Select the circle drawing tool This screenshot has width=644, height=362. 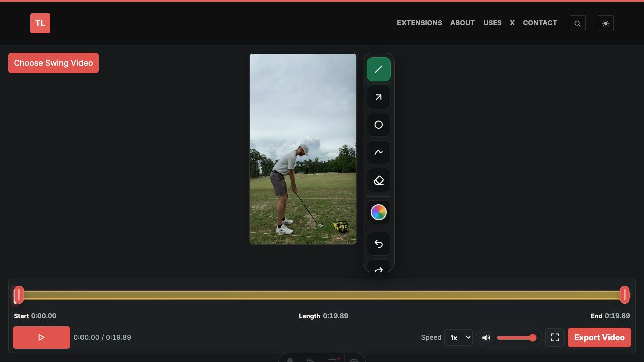pyautogui.click(x=379, y=125)
